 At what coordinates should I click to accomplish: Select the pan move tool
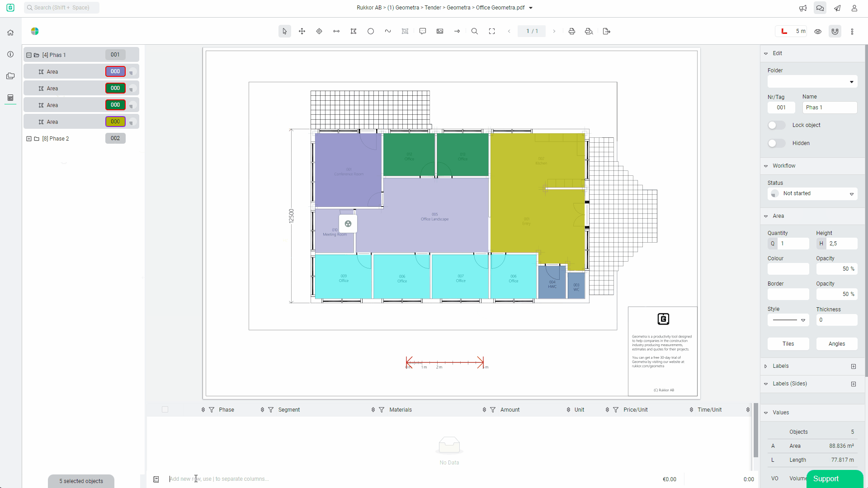coord(302,31)
